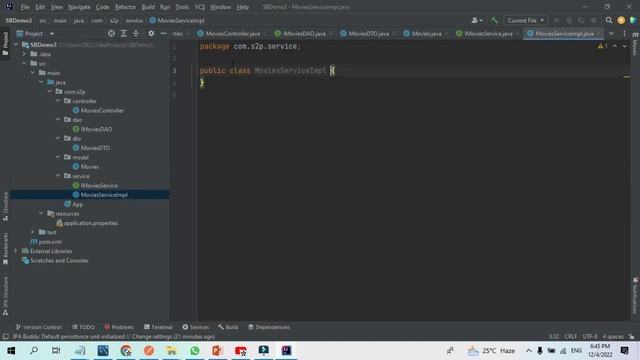Open the user account dropdown icon

pos(477,20)
